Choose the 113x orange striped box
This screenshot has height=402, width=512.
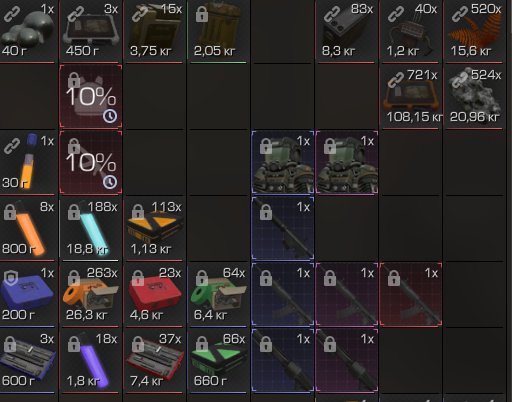(154, 229)
